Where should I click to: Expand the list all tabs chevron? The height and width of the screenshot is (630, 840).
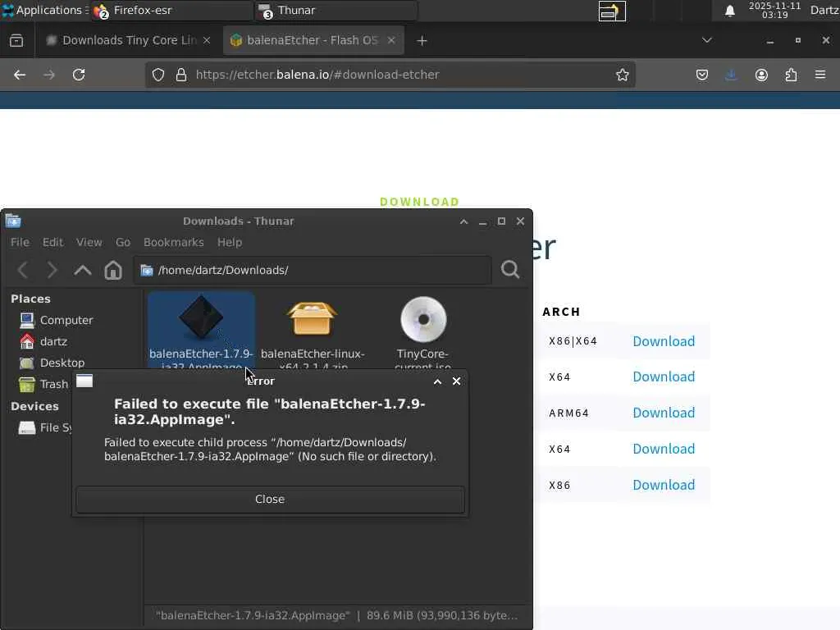[x=706, y=40]
